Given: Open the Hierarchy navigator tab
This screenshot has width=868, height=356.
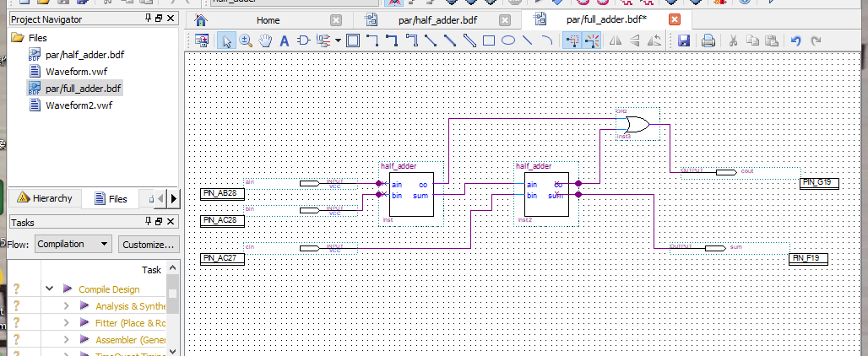Looking at the screenshot, I should tap(44, 198).
